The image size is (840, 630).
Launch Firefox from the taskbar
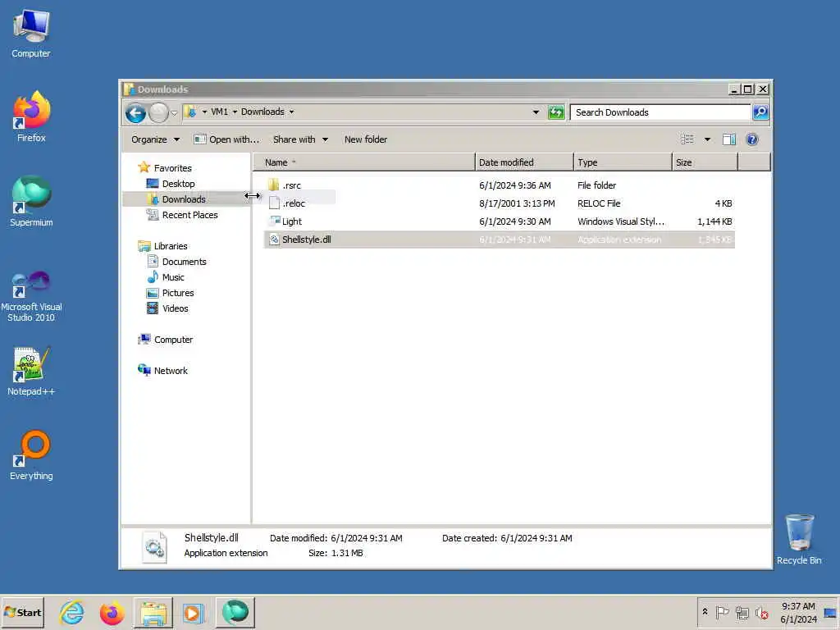pyautogui.click(x=112, y=612)
